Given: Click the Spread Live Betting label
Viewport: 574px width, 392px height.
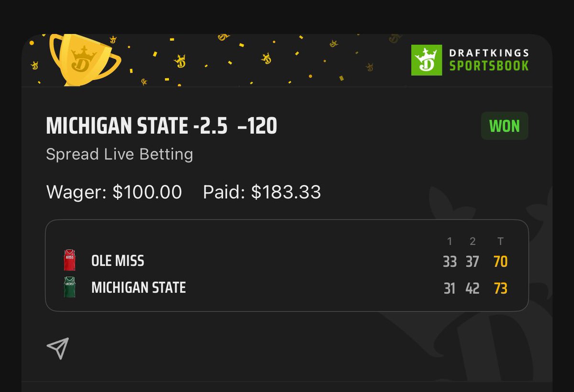Looking at the screenshot, I should point(120,154).
